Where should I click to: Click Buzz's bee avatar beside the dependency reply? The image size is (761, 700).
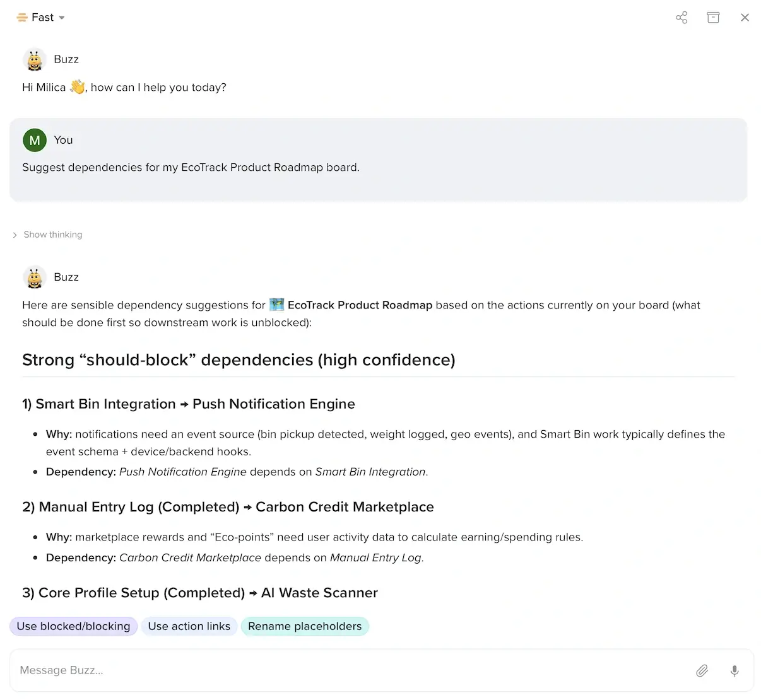click(34, 277)
